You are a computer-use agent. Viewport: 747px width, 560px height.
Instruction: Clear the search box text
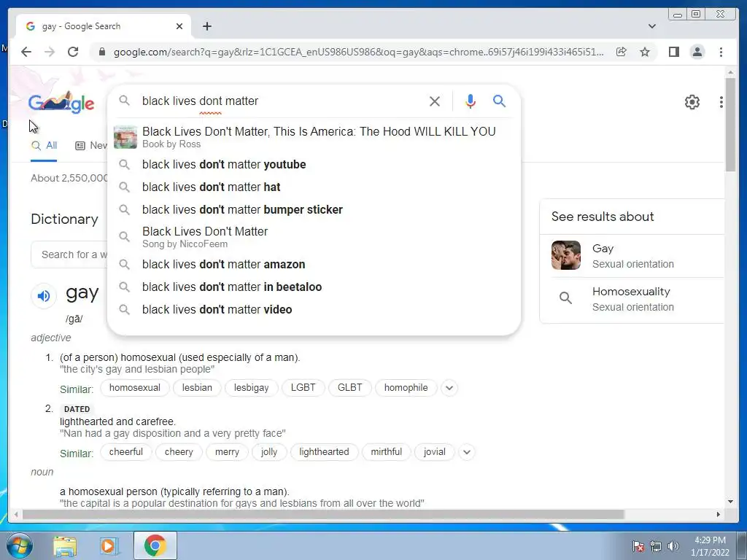(435, 101)
